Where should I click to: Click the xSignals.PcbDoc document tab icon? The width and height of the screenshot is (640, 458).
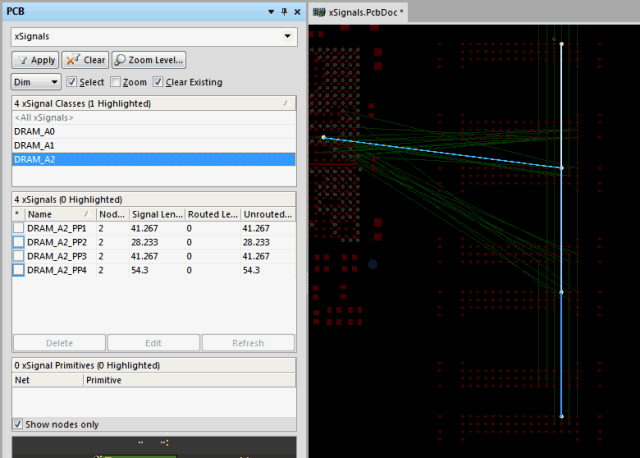320,12
